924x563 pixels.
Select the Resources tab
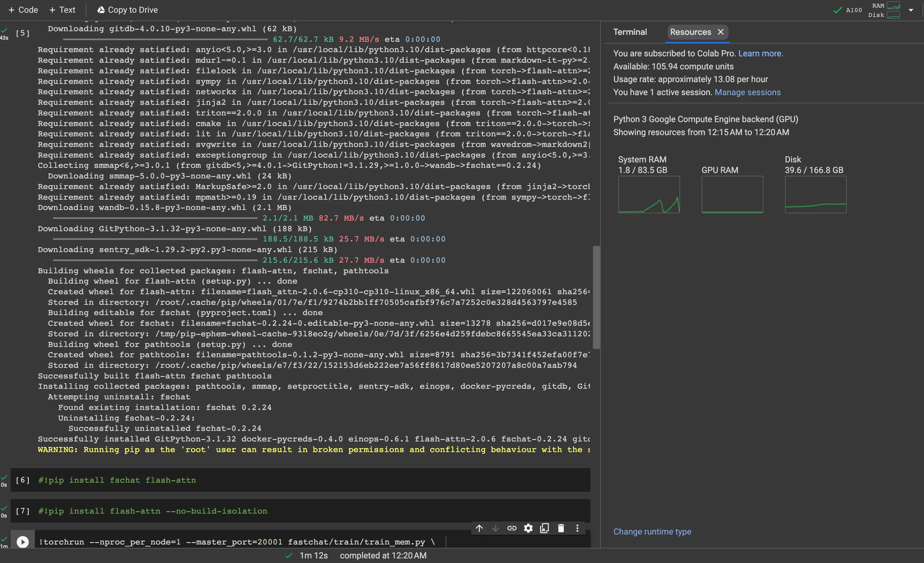click(x=690, y=32)
